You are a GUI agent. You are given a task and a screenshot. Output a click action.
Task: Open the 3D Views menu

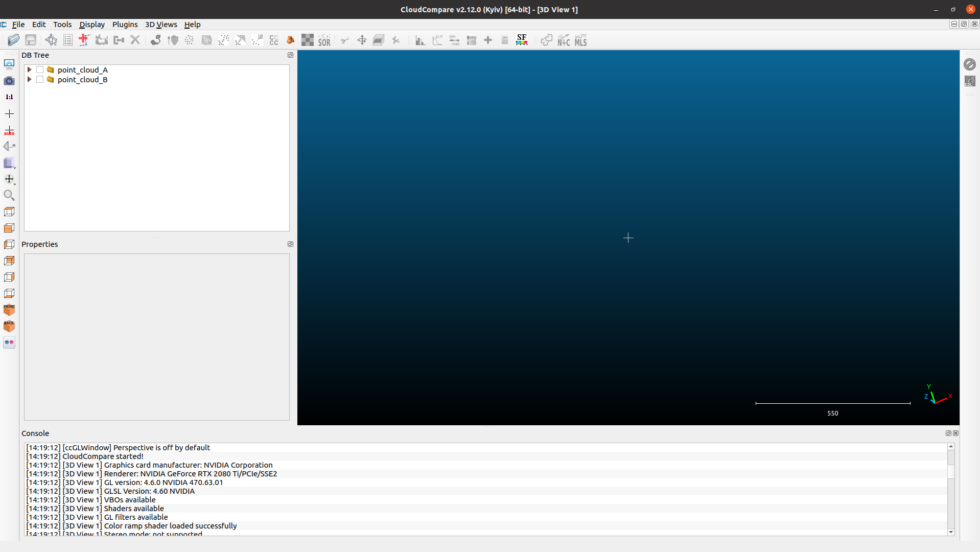(x=160, y=24)
